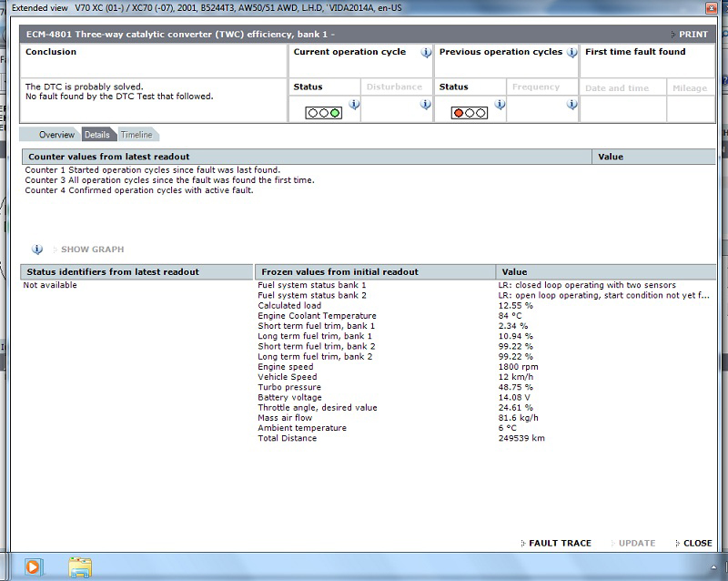Open Windows Media Player from taskbar
Screen dimensions: 728x581
click(x=33, y=566)
